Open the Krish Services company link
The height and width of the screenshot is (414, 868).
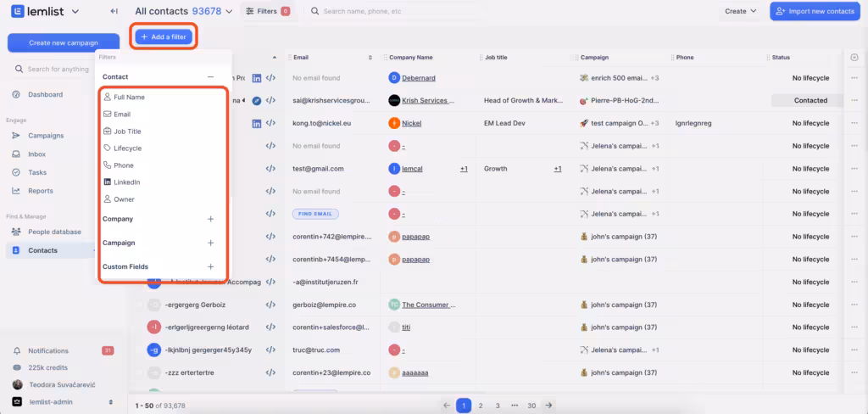[x=428, y=100]
